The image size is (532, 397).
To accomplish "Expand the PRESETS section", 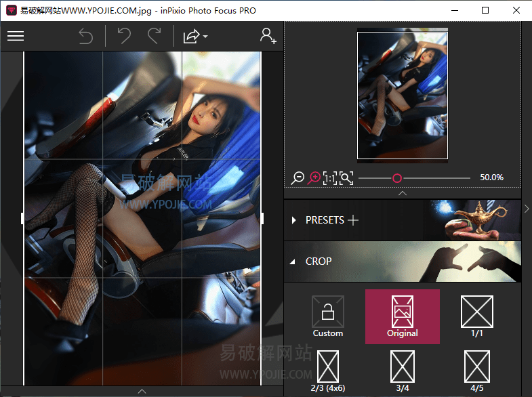I will pyautogui.click(x=294, y=220).
